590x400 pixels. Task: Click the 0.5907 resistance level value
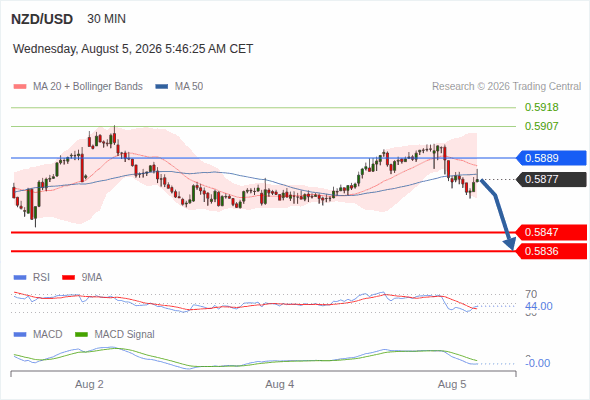[541, 126]
